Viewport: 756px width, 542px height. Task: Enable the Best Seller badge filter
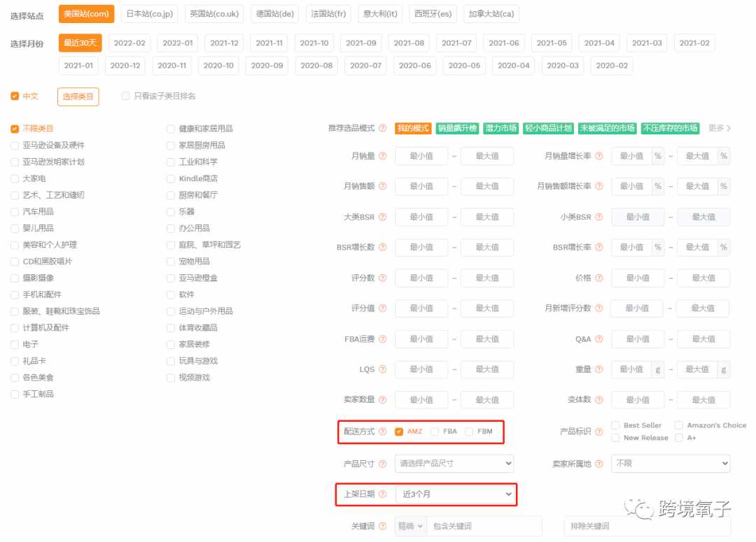click(616, 425)
